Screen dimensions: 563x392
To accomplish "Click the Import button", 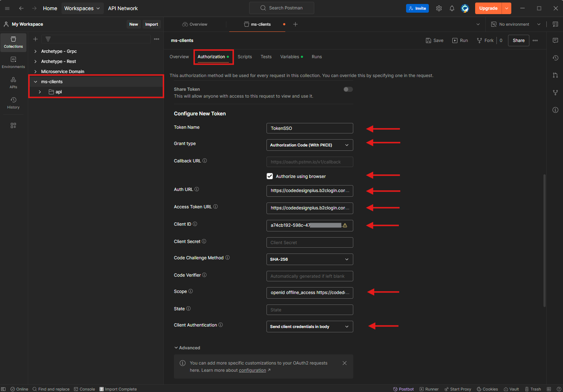I will [152, 24].
